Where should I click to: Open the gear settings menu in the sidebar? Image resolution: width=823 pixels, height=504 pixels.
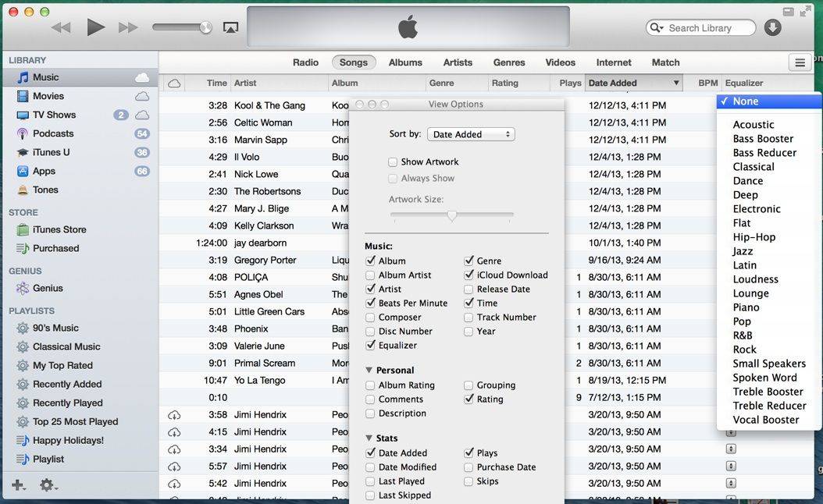click(47, 485)
